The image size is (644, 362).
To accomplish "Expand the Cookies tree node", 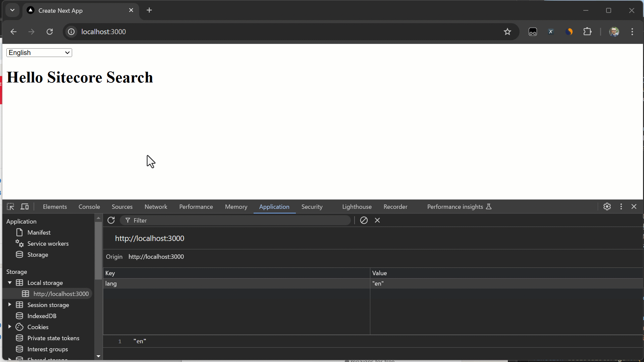I will coord(10,327).
